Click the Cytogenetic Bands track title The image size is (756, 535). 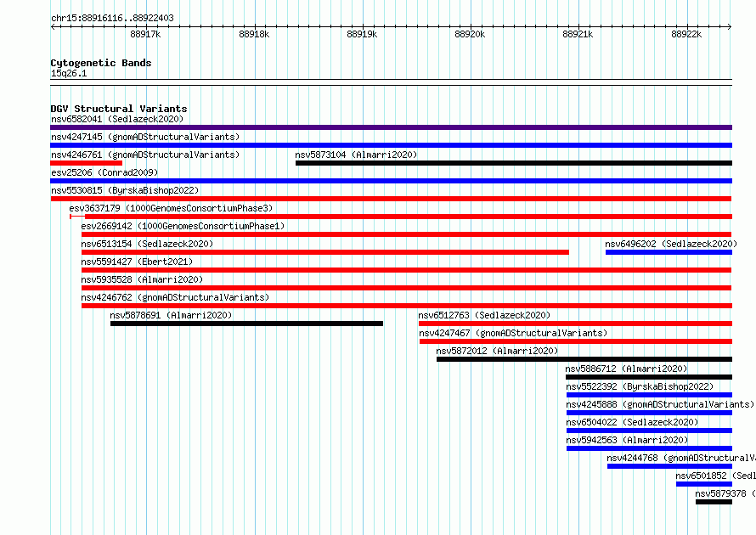(x=101, y=63)
